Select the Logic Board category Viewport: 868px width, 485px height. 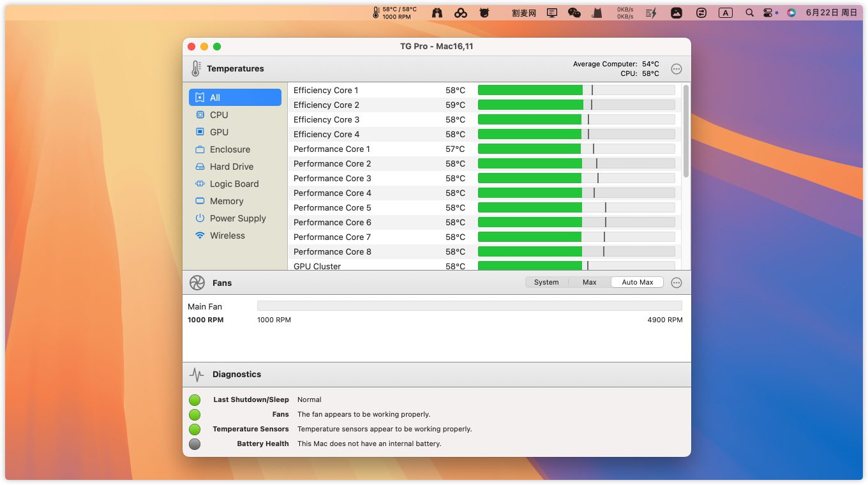[x=235, y=184]
